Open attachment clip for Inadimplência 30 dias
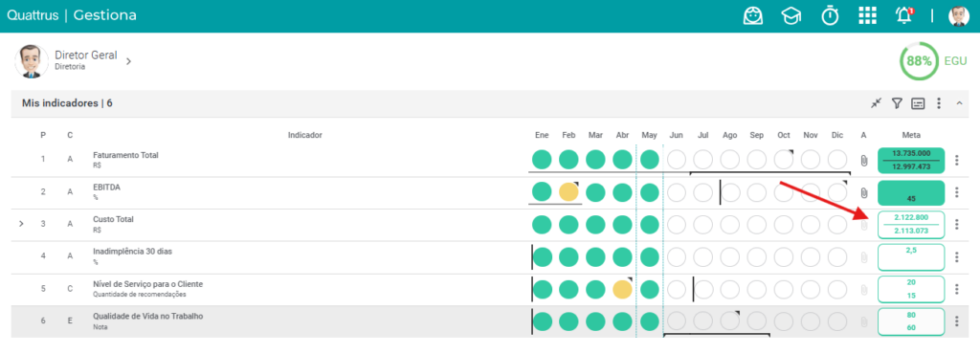 [864, 257]
